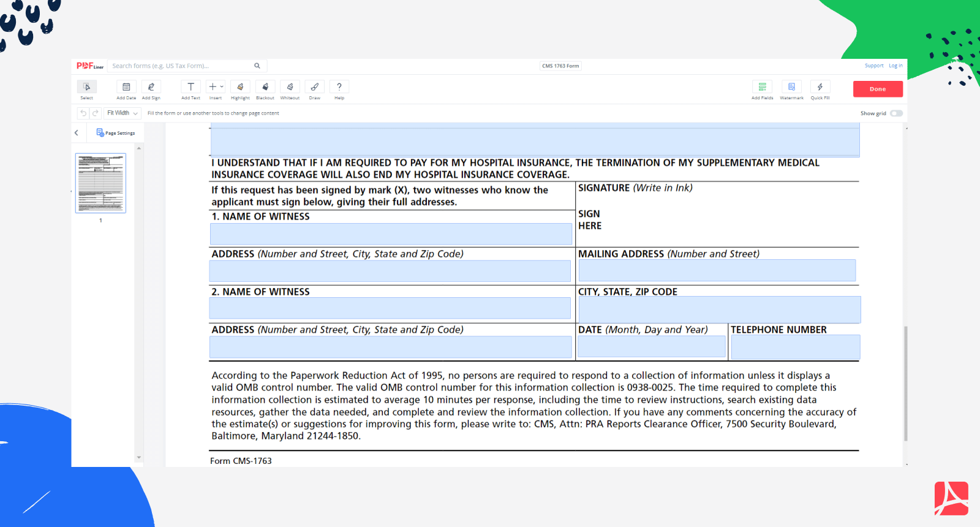Click the Mailing Address field
Image resolution: width=980 pixels, height=527 pixels.
click(x=717, y=271)
